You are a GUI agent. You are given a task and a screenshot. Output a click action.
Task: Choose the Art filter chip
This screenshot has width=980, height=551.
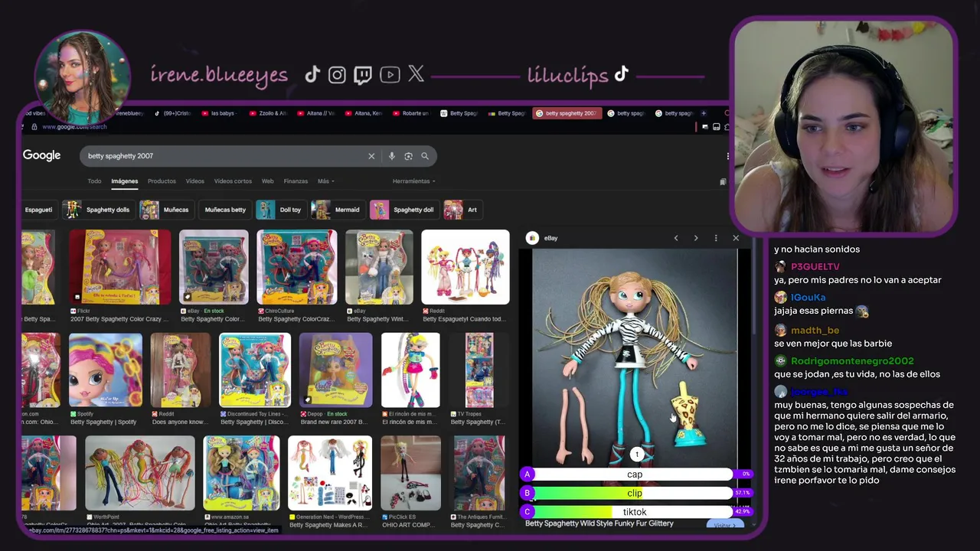click(463, 210)
